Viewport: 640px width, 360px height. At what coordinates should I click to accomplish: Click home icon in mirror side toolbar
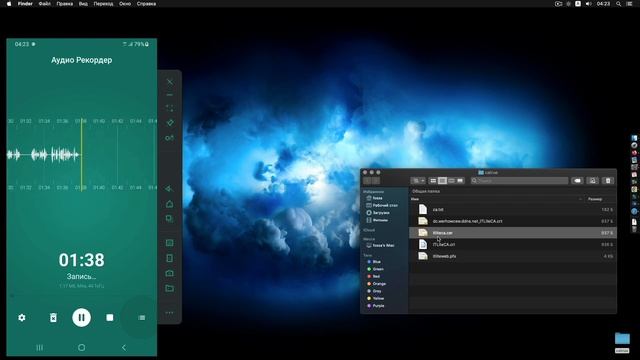[170, 204]
